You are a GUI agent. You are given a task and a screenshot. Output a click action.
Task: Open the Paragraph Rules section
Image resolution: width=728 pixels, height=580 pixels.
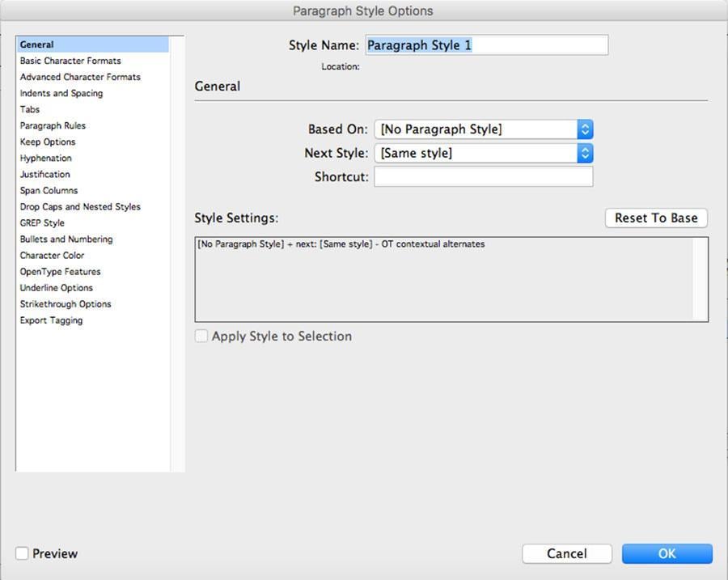[53, 125]
